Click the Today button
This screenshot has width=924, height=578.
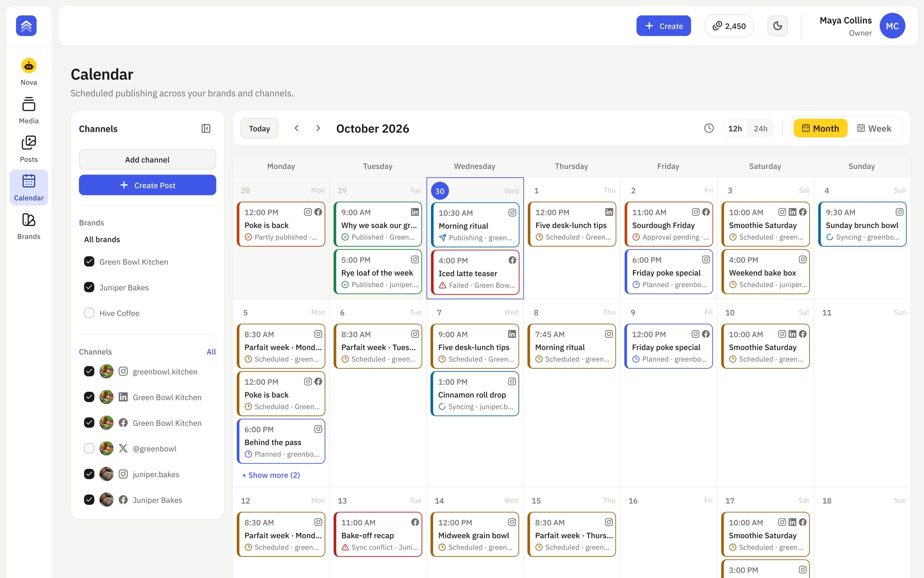pyautogui.click(x=259, y=128)
